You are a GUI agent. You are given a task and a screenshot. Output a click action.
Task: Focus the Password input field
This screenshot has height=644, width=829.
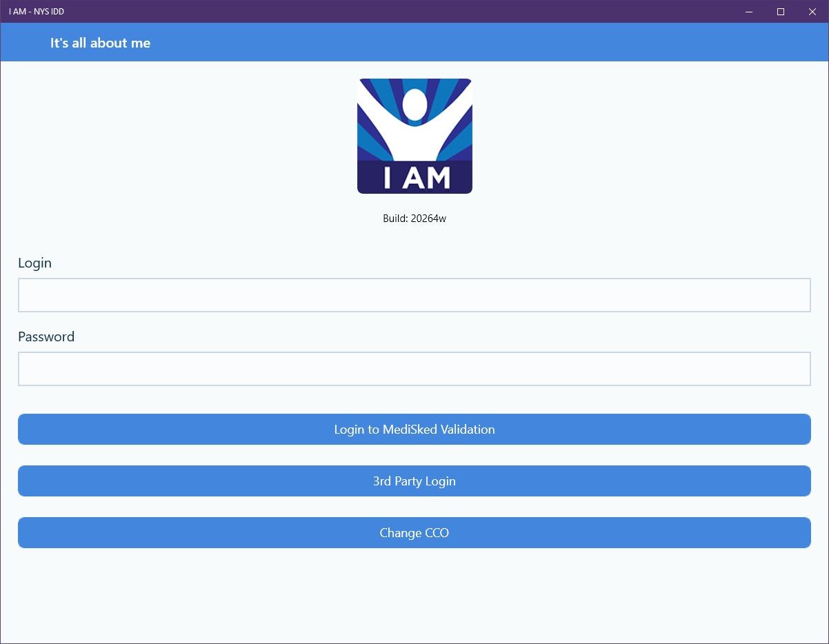(415, 368)
